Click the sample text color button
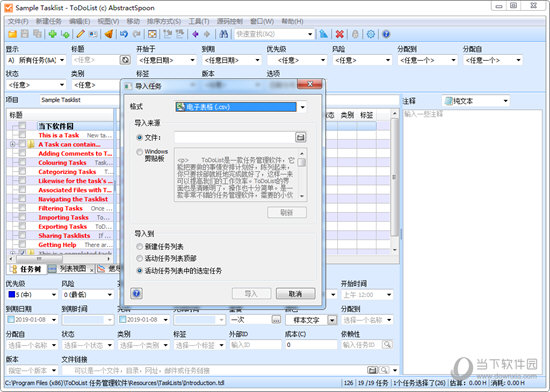Image resolution: width=550 pixels, height=392 pixels. (307, 320)
